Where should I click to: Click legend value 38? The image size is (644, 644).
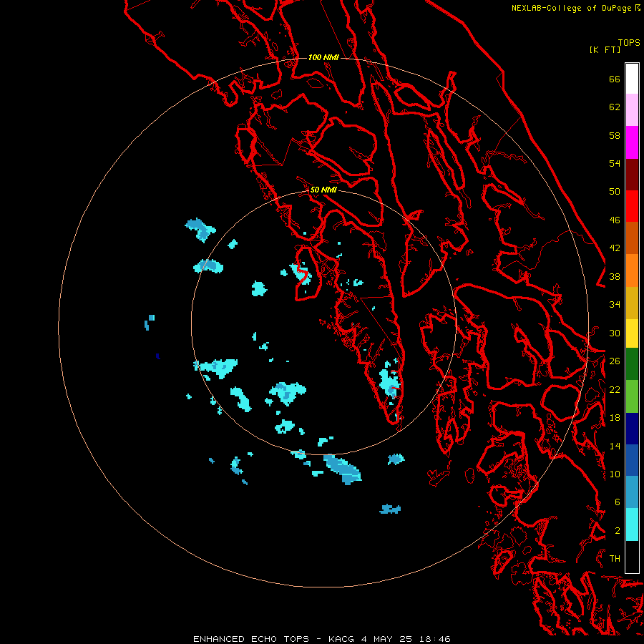(x=615, y=276)
